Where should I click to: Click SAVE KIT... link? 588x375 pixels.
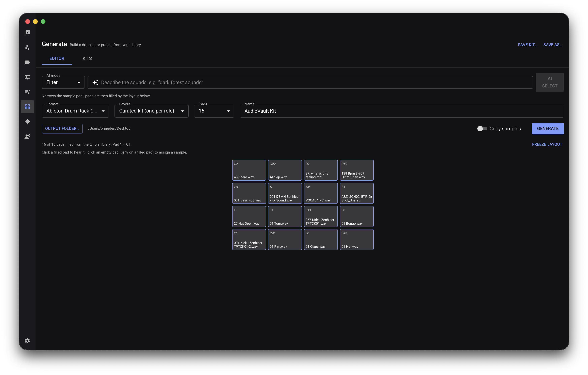pyautogui.click(x=527, y=45)
